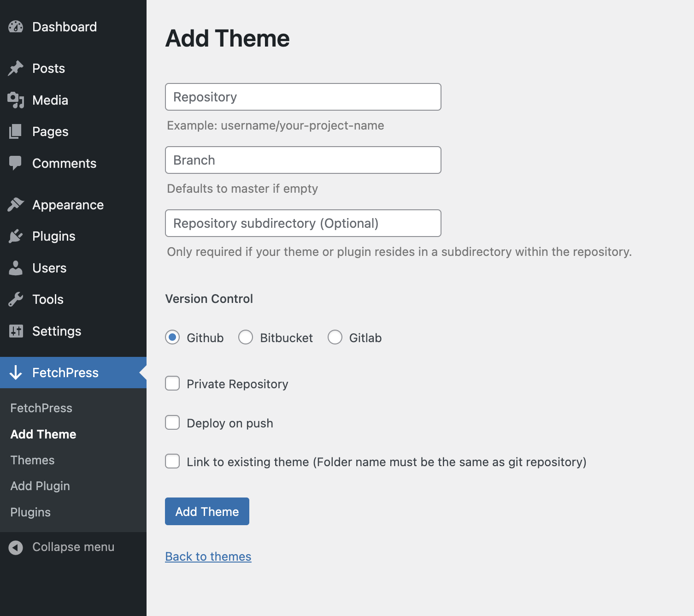This screenshot has height=616, width=694.
Task: Click inside the Repository input field
Action: (303, 97)
